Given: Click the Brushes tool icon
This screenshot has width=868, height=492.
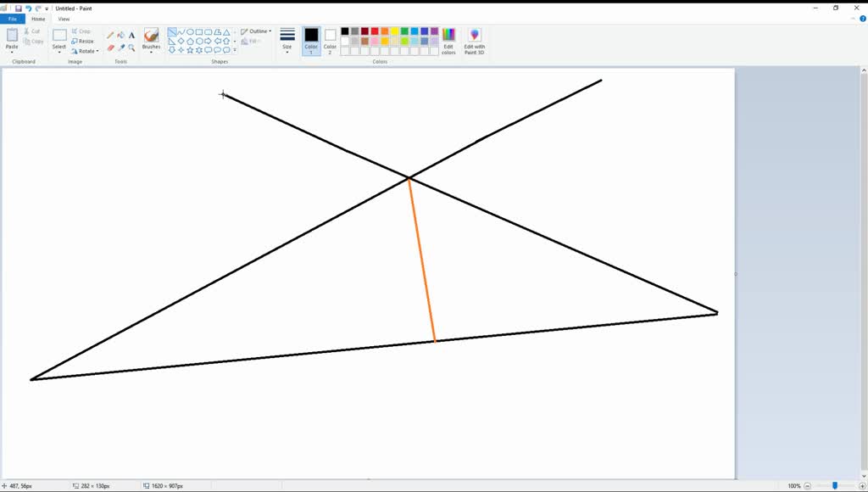Looking at the screenshot, I should coord(151,36).
